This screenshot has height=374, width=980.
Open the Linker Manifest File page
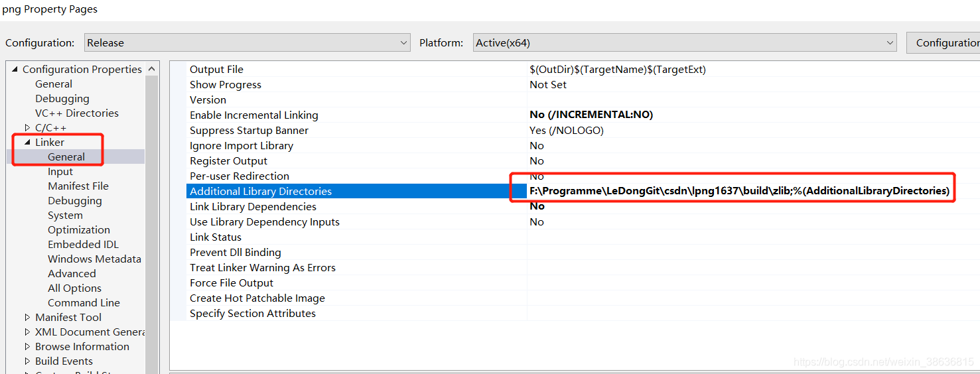pos(78,186)
